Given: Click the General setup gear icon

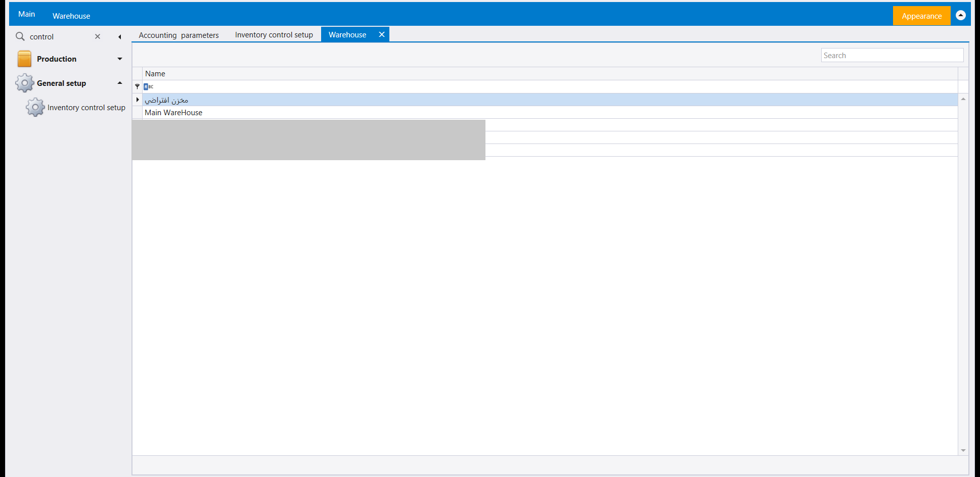Looking at the screenshot, I should pyautogui.click(x=24, y=83).
